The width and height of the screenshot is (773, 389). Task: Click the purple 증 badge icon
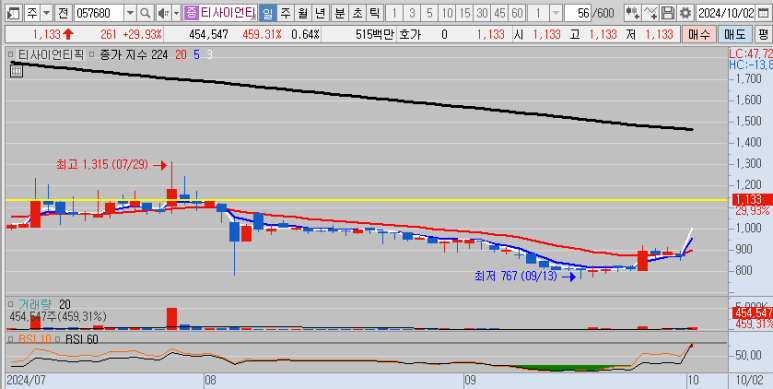click(x=191, y=12)
